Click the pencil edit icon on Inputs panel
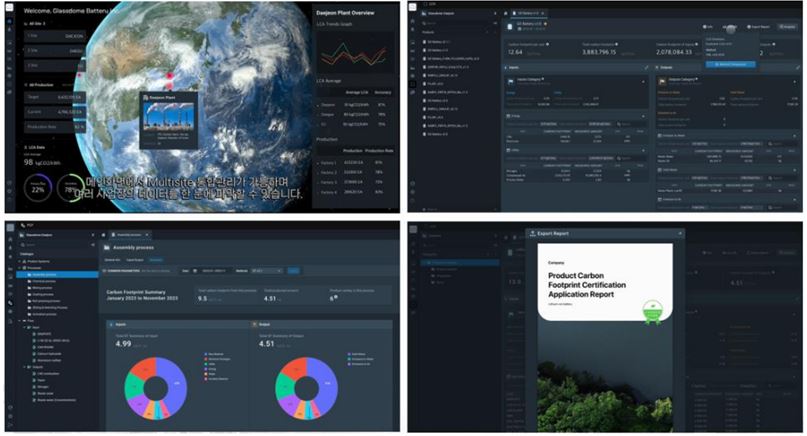The height and width of the screenshot is (436, 807). [x=646, y=68]
